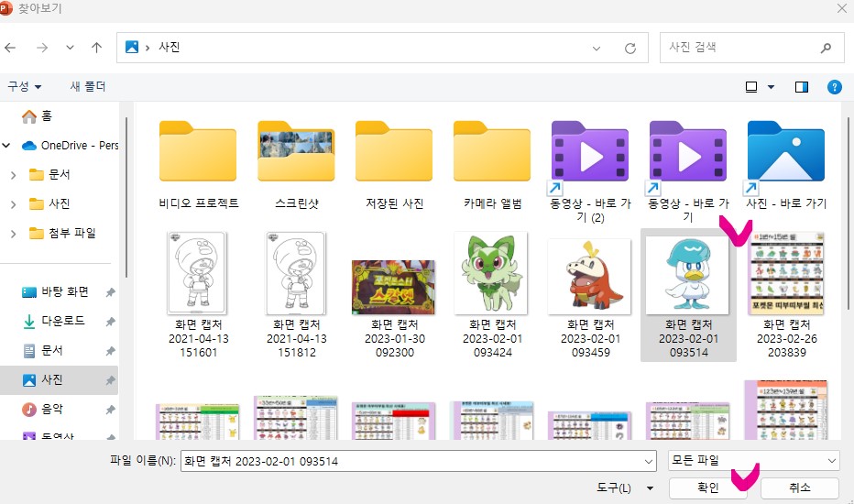Viewport: 854px width, 504px height.
Task: Select 화면 캡처 2023-02-26 203839 image
Action: tap(786, 295)
